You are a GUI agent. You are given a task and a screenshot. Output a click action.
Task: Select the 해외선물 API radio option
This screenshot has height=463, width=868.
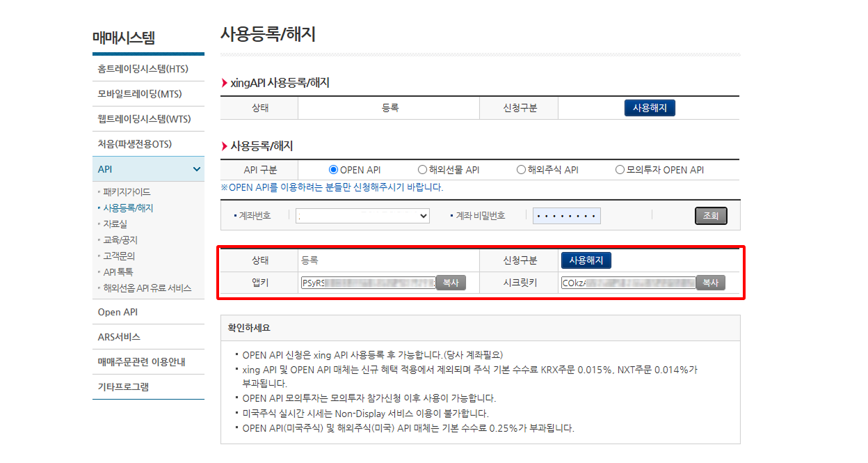pyautogui.click(x=422, y=170)
